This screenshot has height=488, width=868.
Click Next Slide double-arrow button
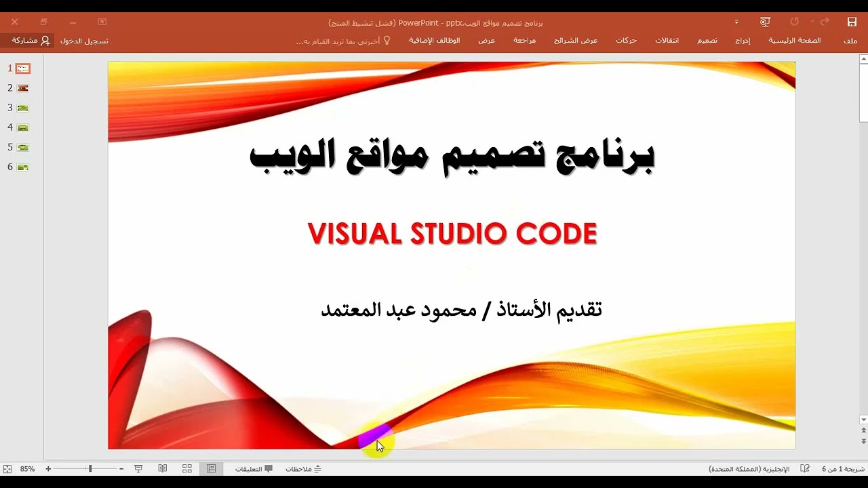tap(863, 441)
